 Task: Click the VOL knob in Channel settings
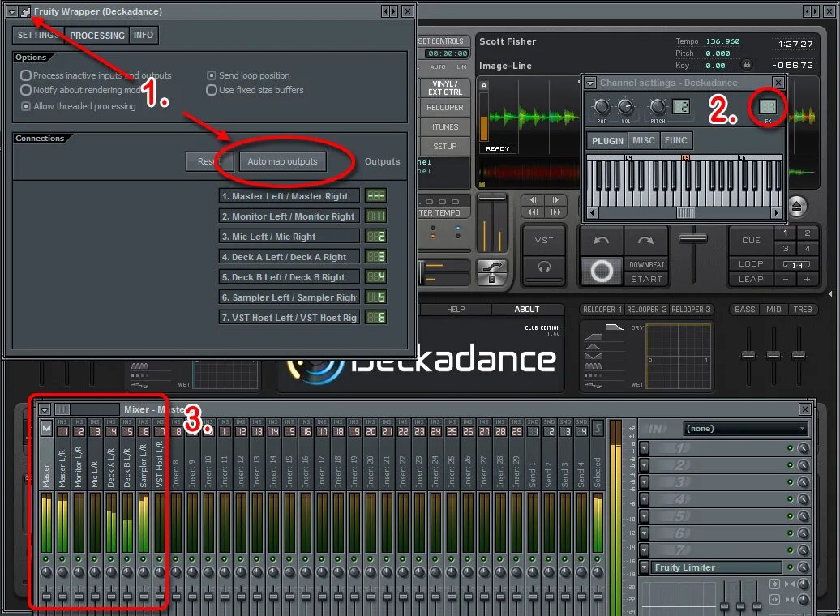click(x=626, y=107)
